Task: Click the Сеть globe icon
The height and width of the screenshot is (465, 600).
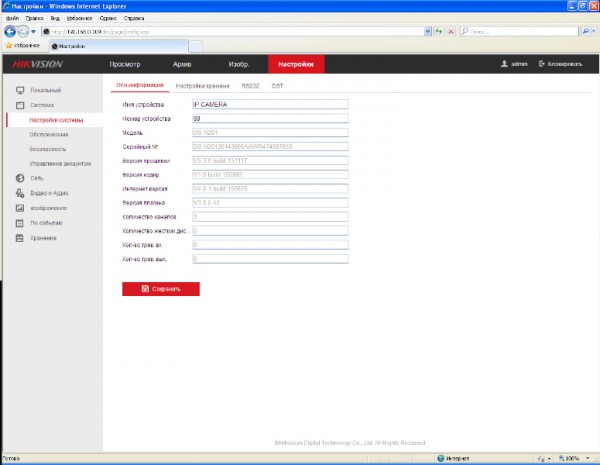Action: coord(20,178)
